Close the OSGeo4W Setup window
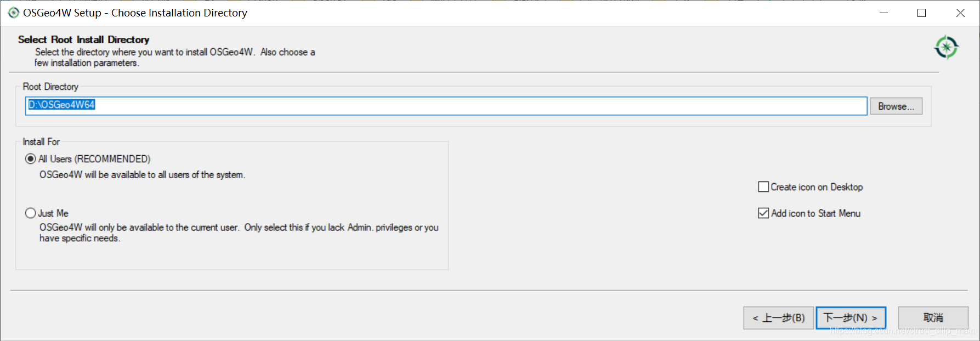Screen dimensions: 980x341 tap(960, 13)
